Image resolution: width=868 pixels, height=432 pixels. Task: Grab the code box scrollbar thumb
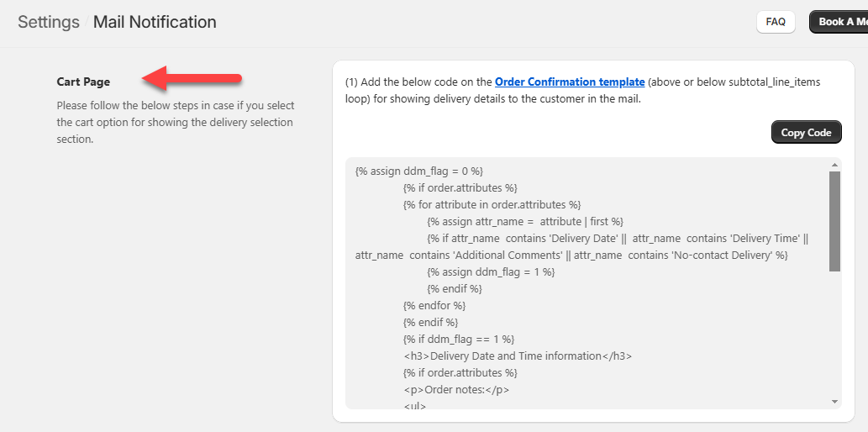point(834,220)
